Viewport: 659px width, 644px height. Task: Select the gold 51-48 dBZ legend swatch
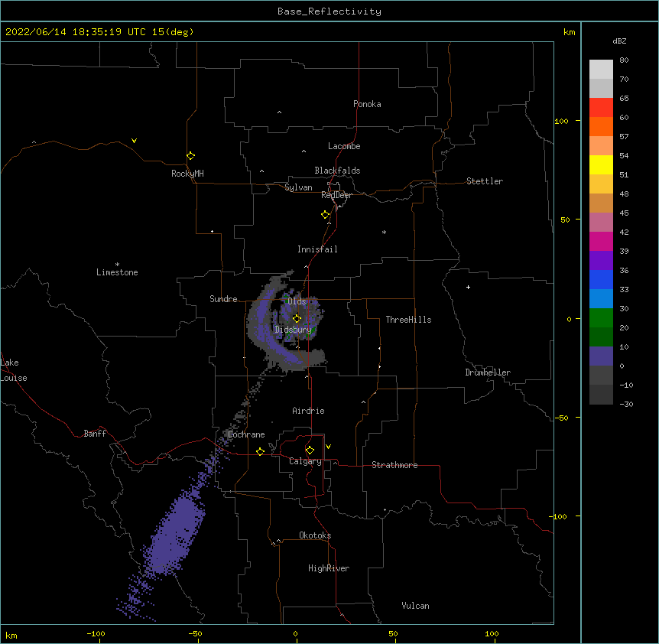click(x=601, y=184)
